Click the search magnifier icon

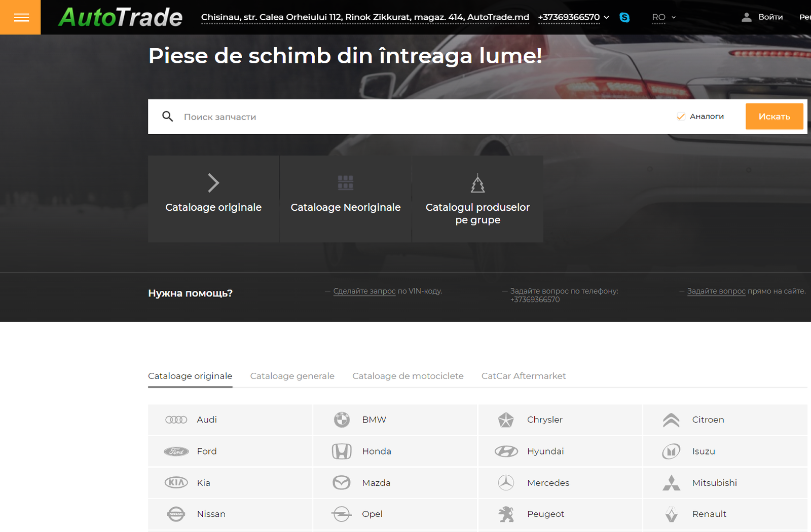point(167,117)
